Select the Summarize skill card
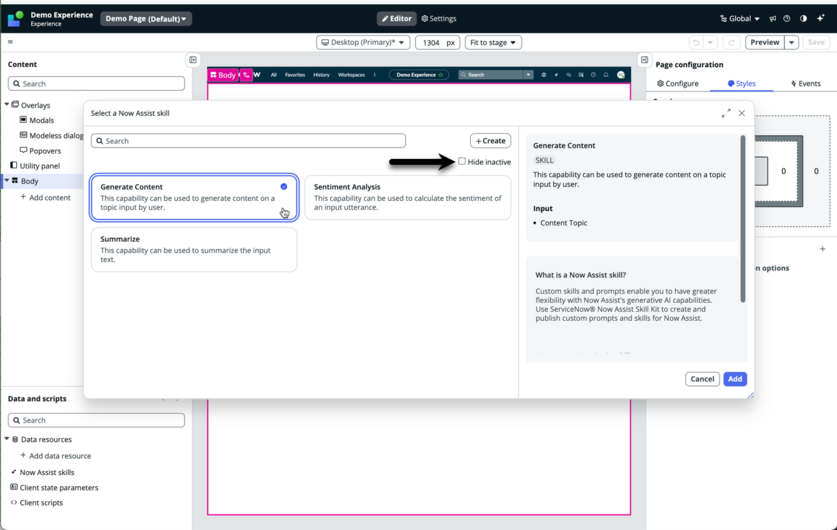The width and height of the screenshot is (837, 530). [194, 249]
